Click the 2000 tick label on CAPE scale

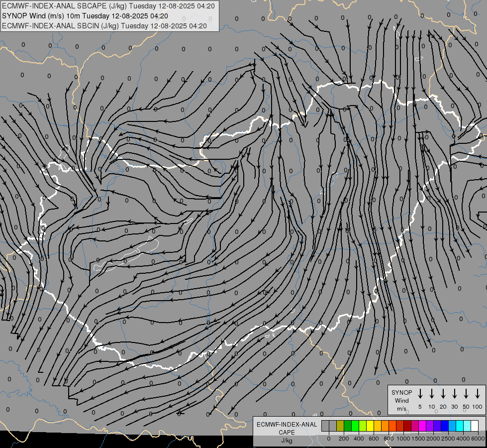click(433, 439)
